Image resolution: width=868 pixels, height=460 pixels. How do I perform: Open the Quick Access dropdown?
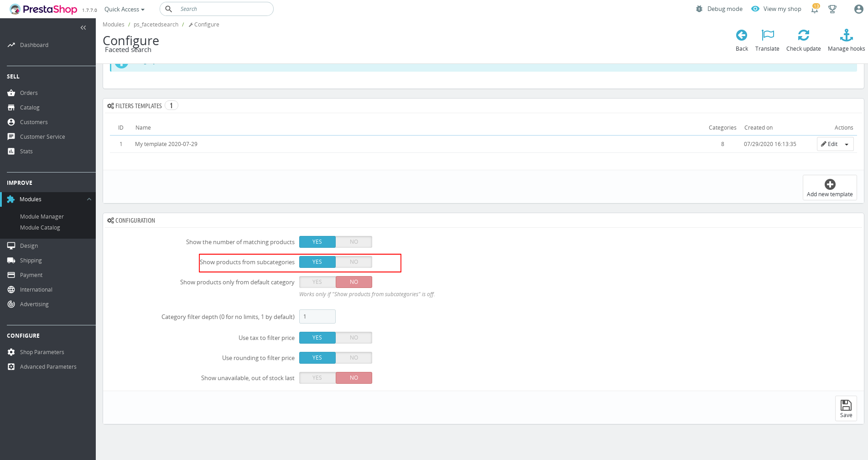tap(125, 9)
